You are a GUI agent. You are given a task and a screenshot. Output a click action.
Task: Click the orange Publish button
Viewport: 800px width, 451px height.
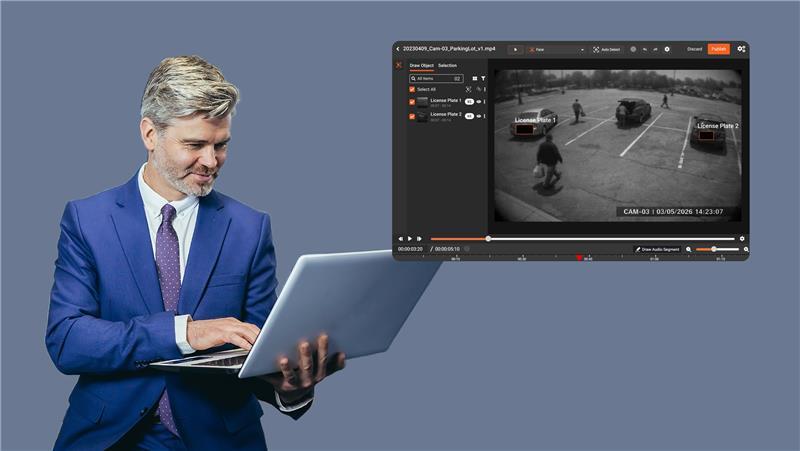pyautogui.click(x=718, y=48)
